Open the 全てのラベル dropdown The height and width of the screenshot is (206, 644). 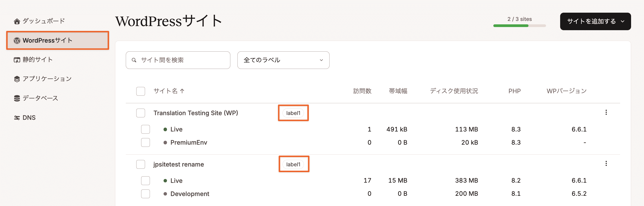[x=283, y=60]
